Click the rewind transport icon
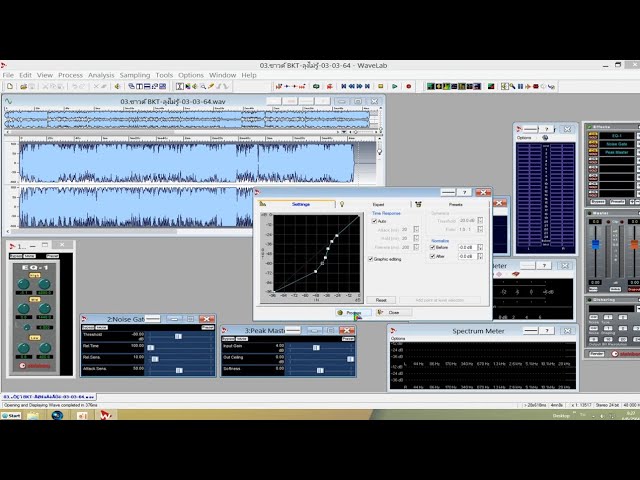The image size is (640, 480). click(x=351, y=87)
